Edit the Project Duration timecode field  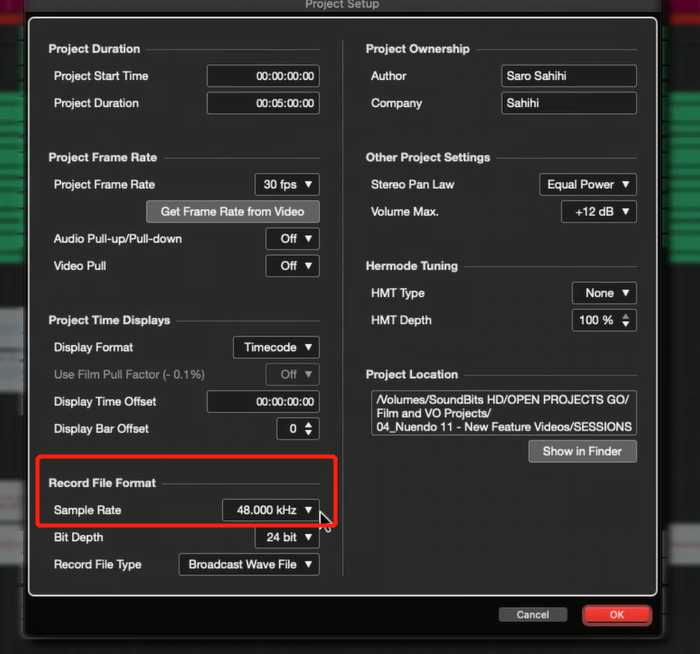tap(263, 103)
